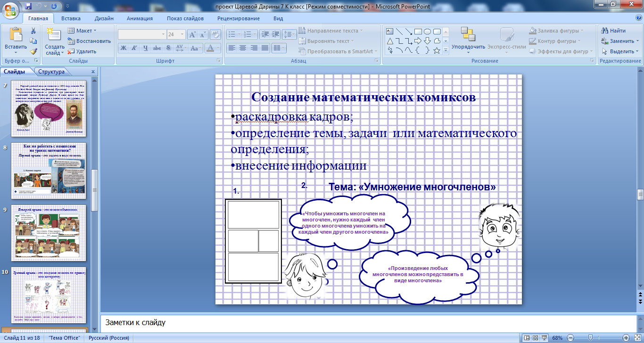Customize quick access toolbar dropdown

pos(67,7)
